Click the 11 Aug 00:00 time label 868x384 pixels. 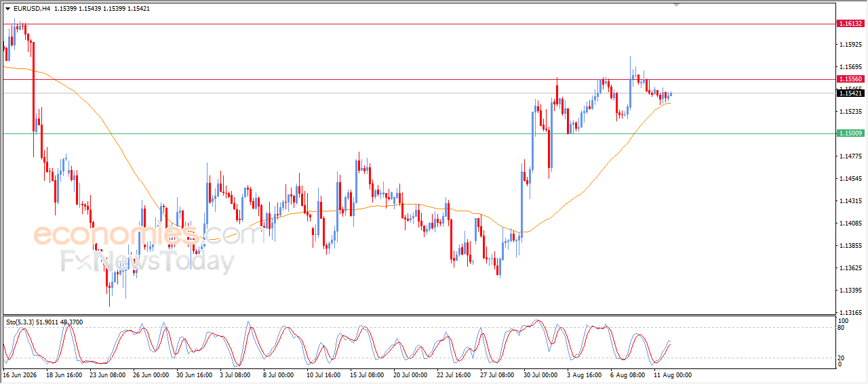[674, 375]
